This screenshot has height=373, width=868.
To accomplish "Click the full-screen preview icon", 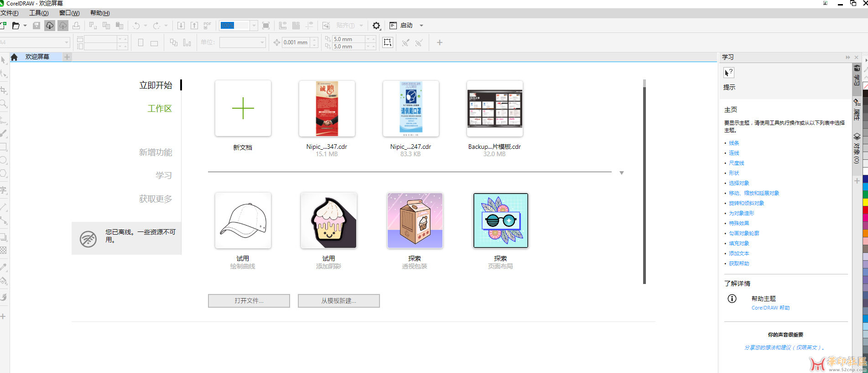I will click(x=266, y=26).
